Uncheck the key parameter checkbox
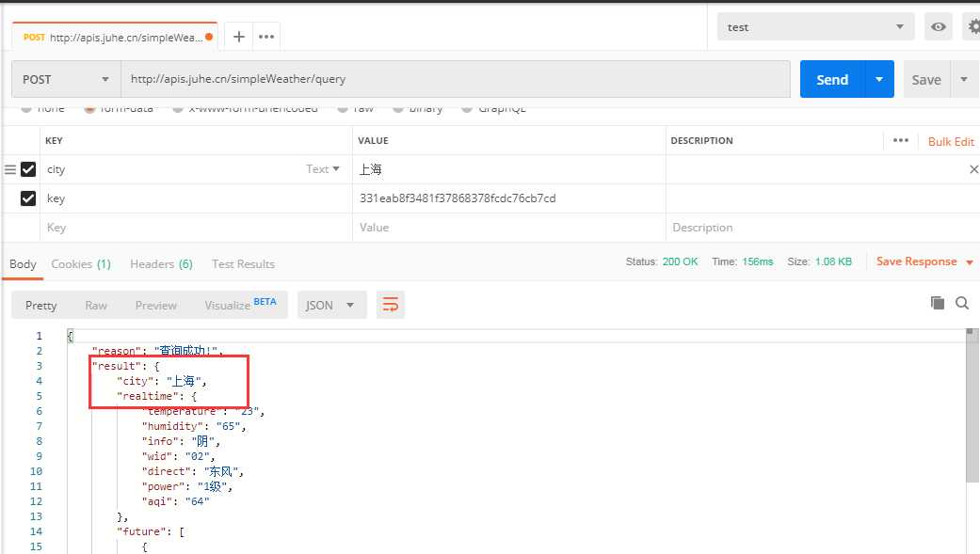This screenshot has width=980, height=554. click(28, 198)
